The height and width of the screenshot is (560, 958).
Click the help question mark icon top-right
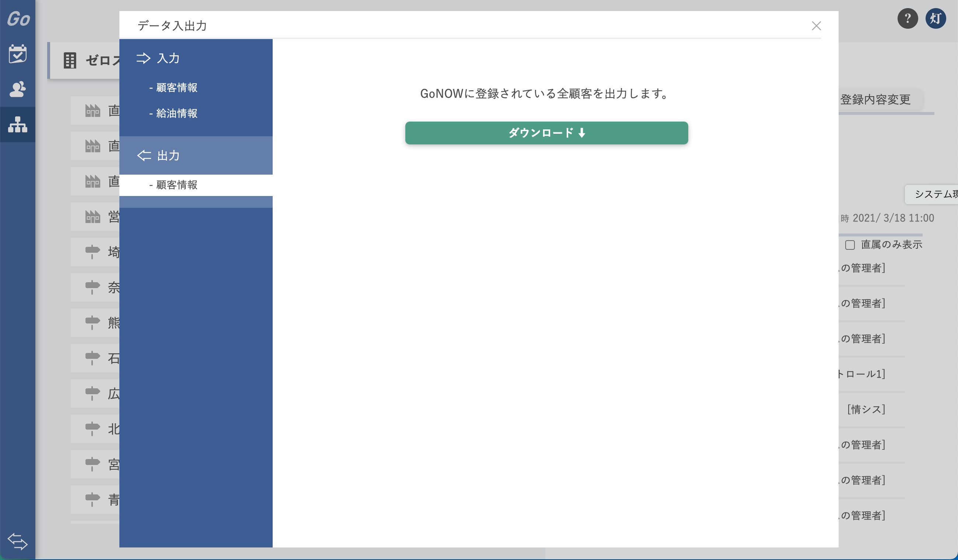(x=907, y=18)
